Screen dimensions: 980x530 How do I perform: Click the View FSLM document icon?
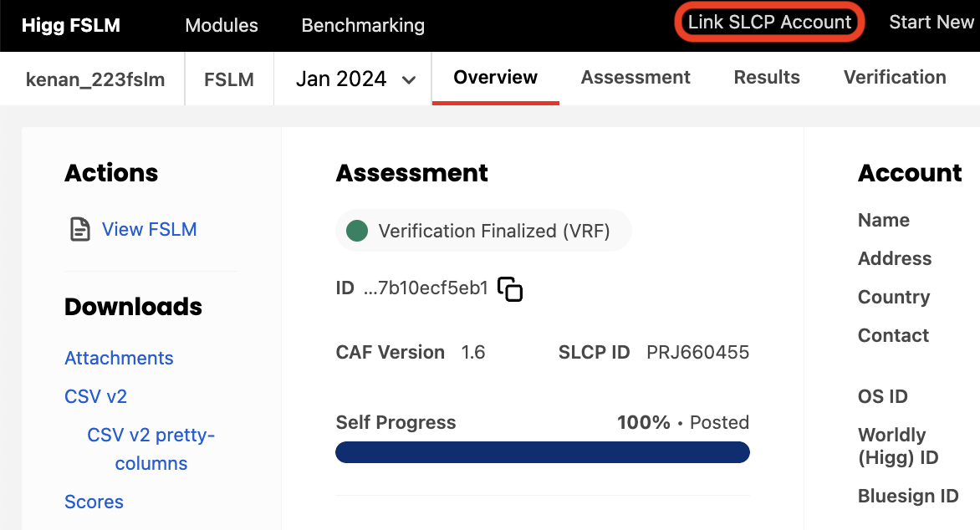pyautogui.click(x=80, y=229)
